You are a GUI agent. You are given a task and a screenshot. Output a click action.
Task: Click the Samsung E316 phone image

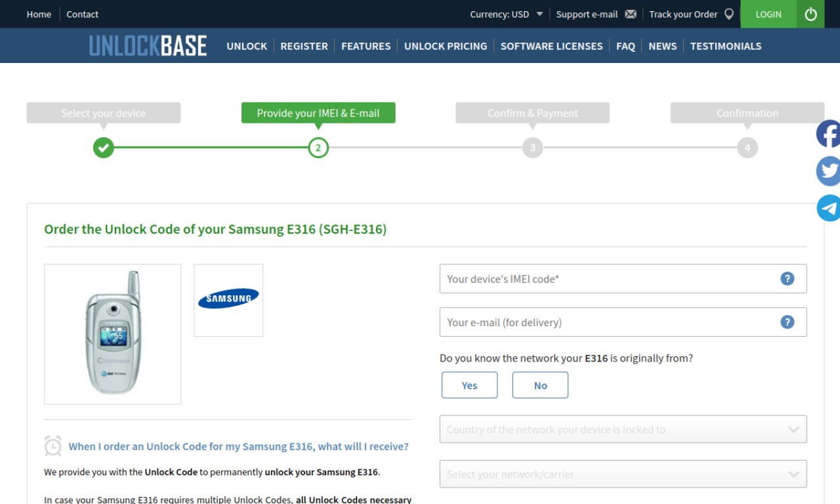click(113, 334)
